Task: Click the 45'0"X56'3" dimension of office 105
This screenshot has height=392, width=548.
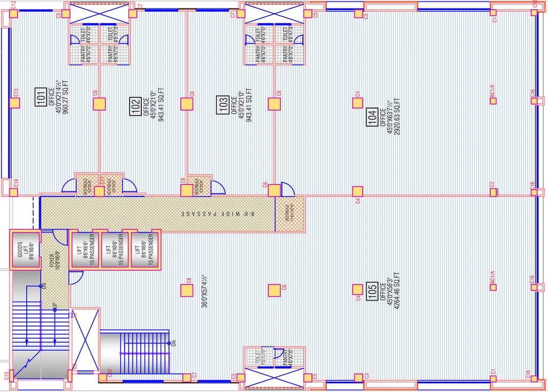Action: (x=390, y=291)
